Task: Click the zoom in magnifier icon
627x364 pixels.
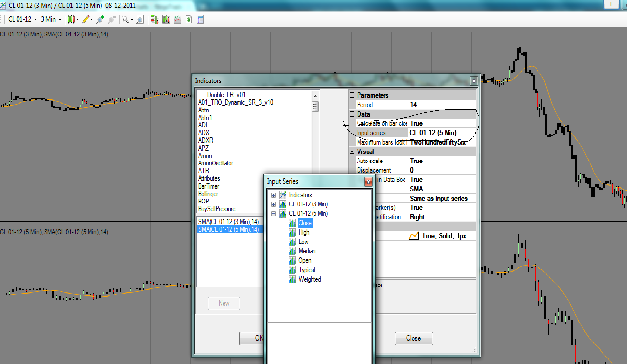Action: 100,19
